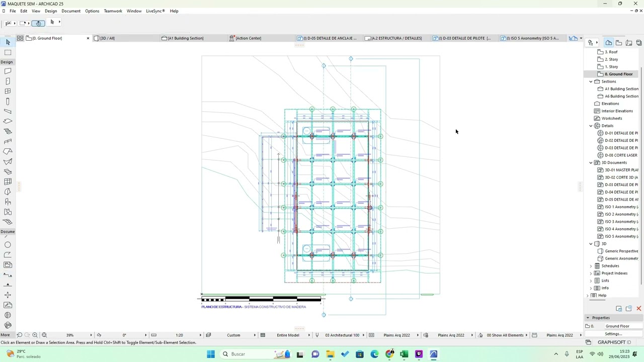
Task: Open the File menu
Action: (13, 11)
